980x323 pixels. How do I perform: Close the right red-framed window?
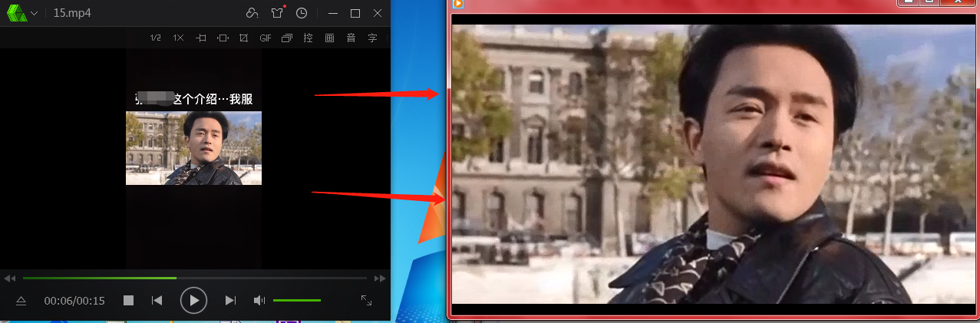(959, 3)
